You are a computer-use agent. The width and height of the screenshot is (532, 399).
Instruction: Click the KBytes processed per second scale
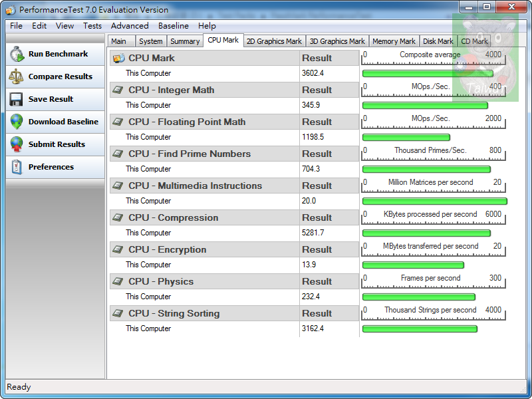tap(434, 217)
